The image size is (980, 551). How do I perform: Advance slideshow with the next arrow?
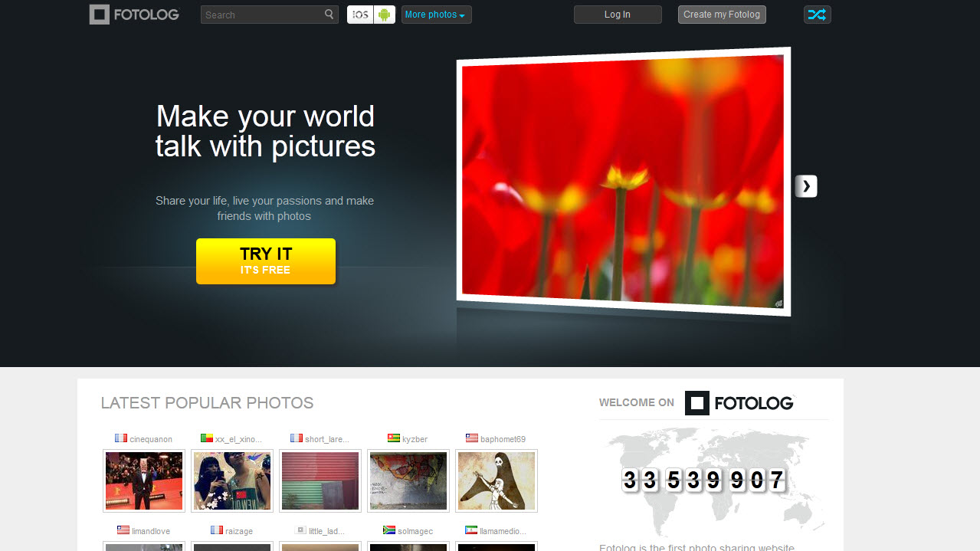806,186
